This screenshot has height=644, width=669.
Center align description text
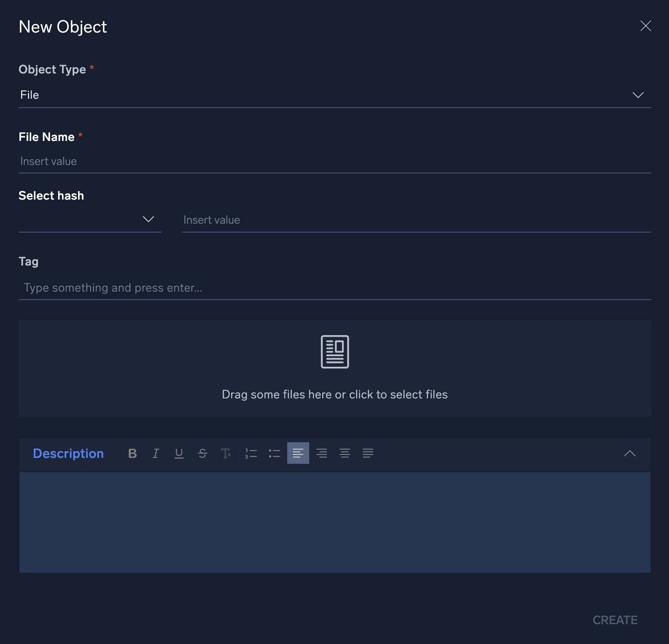coord(345,453)
